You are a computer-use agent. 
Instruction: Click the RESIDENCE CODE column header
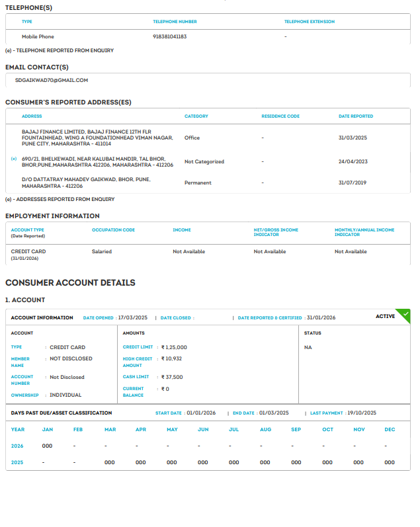(x=280, y=116)
